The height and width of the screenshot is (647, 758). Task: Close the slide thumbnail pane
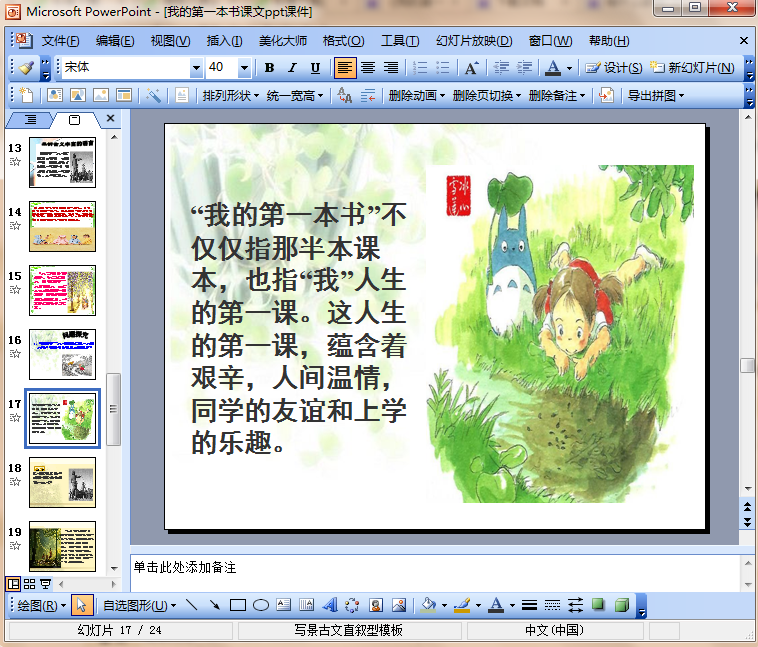[x=111, y=118]
